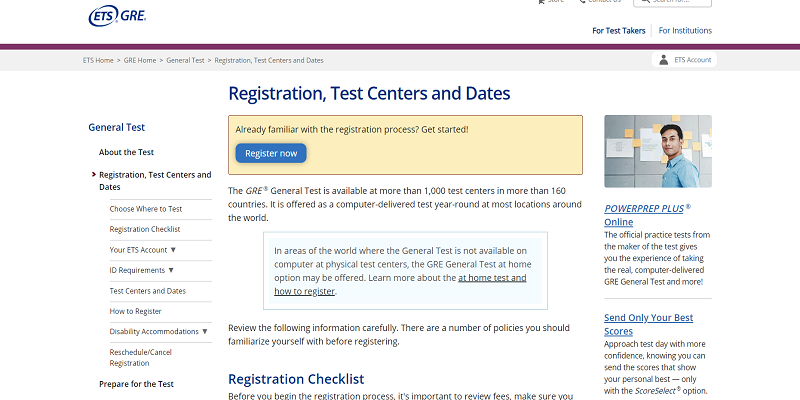Click the man with sticky notes photo
Image resolution: width=800 pixels, height=400 pixels.
[x=657, y=150]
